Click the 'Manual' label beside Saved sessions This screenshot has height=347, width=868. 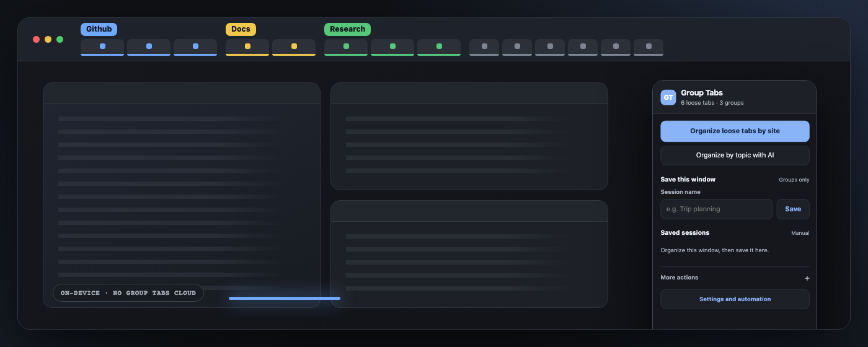[800, 233]
